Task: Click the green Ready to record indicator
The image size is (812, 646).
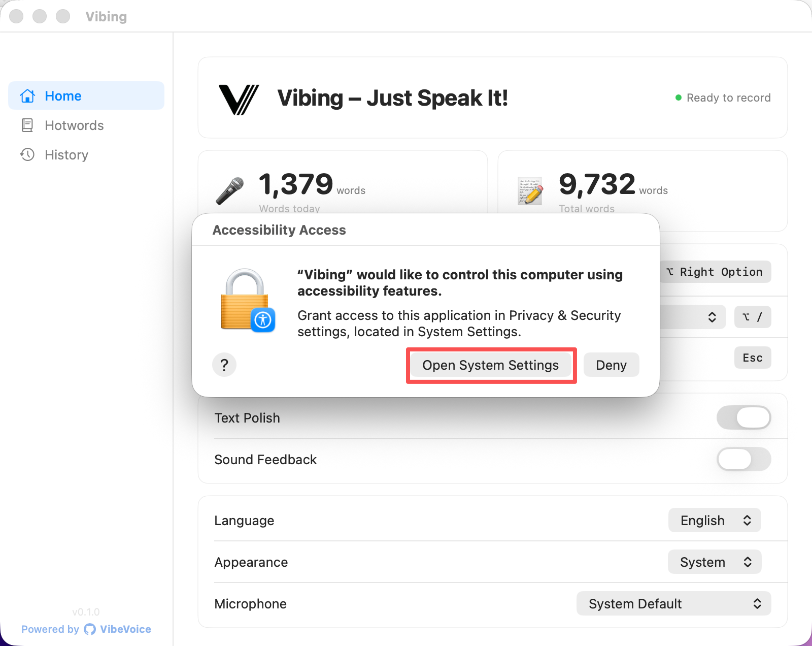Action: tap(679, 98)
